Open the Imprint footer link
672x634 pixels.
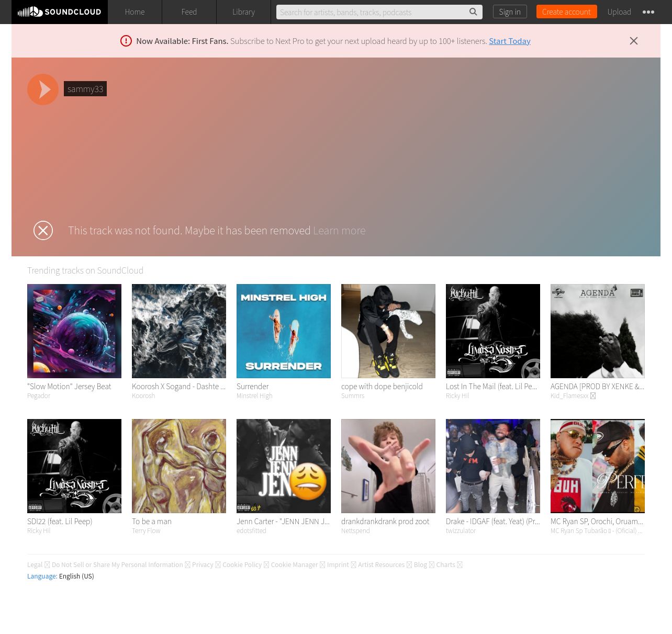tap(338, 565)
